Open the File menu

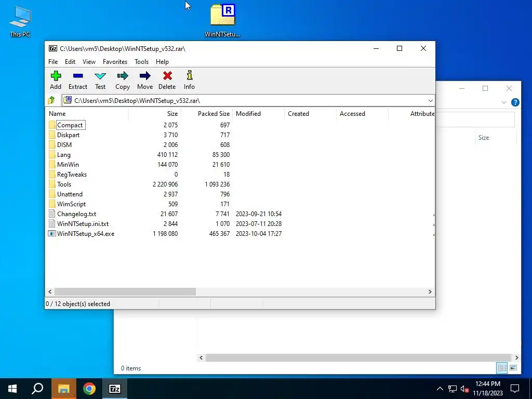point(53,62)
